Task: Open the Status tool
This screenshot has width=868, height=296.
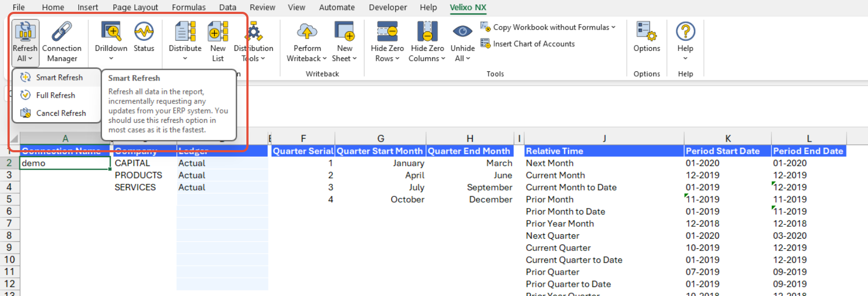Action: click(144, 38)
